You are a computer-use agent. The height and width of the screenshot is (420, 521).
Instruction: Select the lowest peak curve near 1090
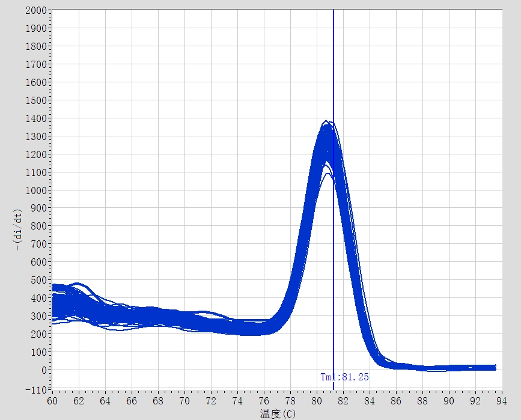pyautogui.click(x=328, y=174)
